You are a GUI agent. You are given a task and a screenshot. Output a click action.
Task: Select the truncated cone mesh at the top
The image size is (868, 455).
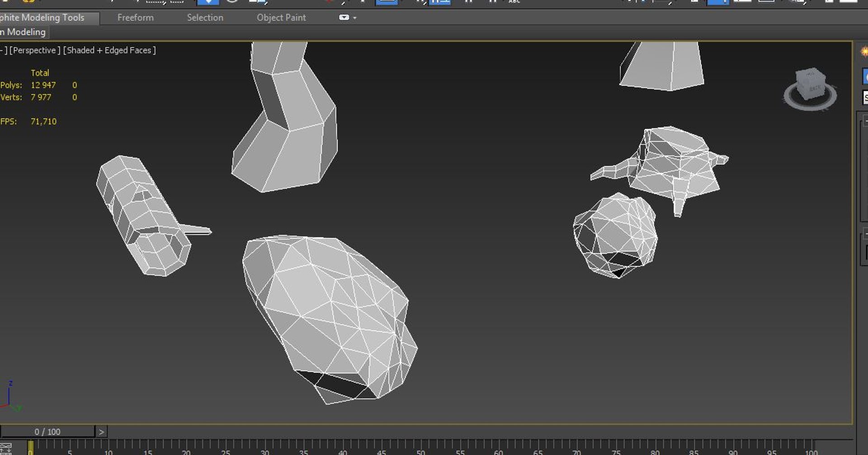click(x=662, y=66)
